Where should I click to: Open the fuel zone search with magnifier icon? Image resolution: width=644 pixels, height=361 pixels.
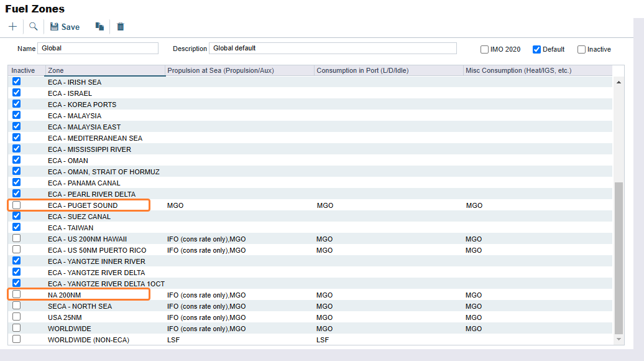click(x=34, y=27)
